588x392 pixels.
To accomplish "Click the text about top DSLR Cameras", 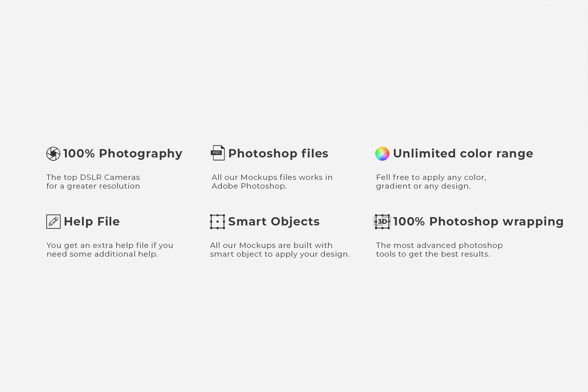I will (x=93, y=182).
